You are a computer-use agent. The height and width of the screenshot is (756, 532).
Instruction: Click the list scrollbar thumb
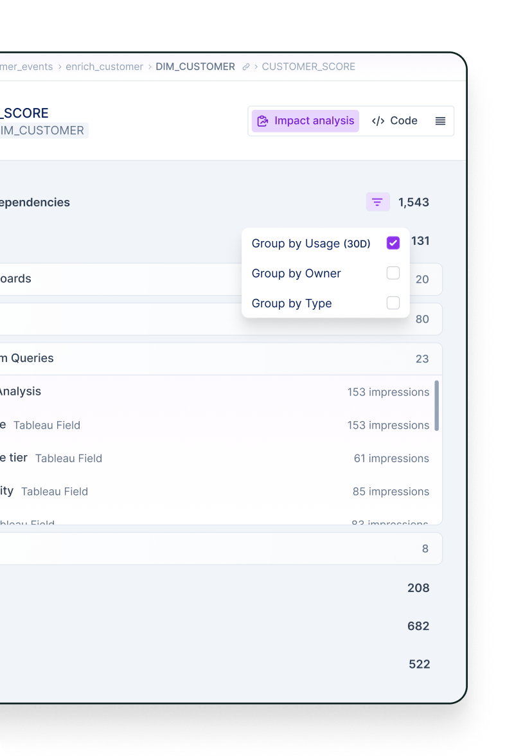tap(437, 406)
